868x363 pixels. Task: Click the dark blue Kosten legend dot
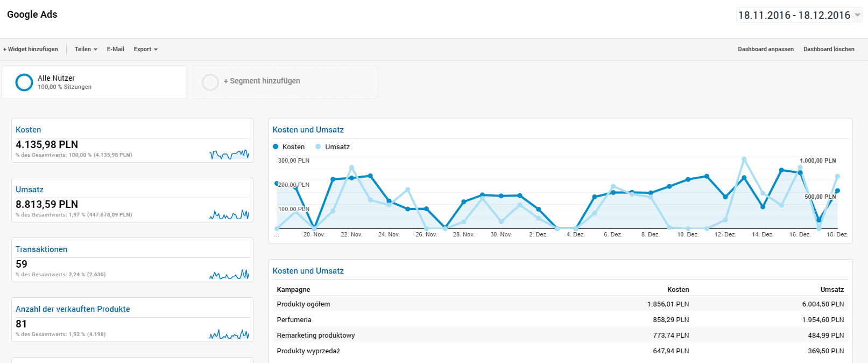tap(276, 146)
